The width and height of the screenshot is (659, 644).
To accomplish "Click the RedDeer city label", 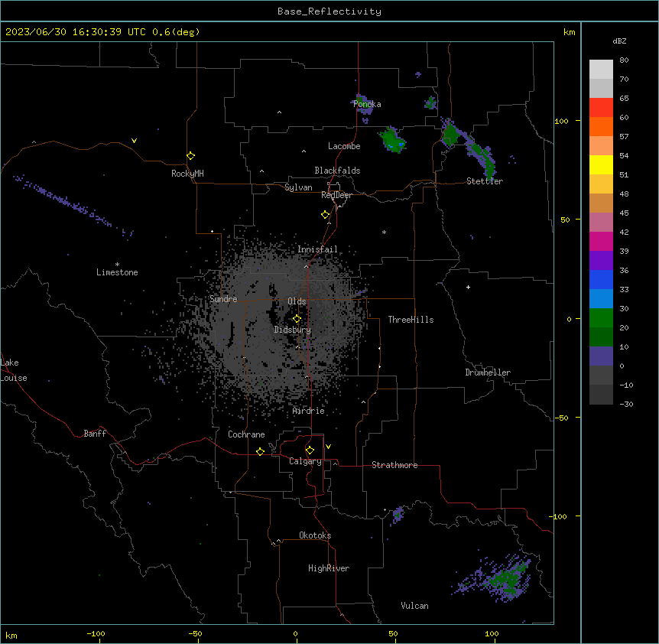I will click(336, 195).
